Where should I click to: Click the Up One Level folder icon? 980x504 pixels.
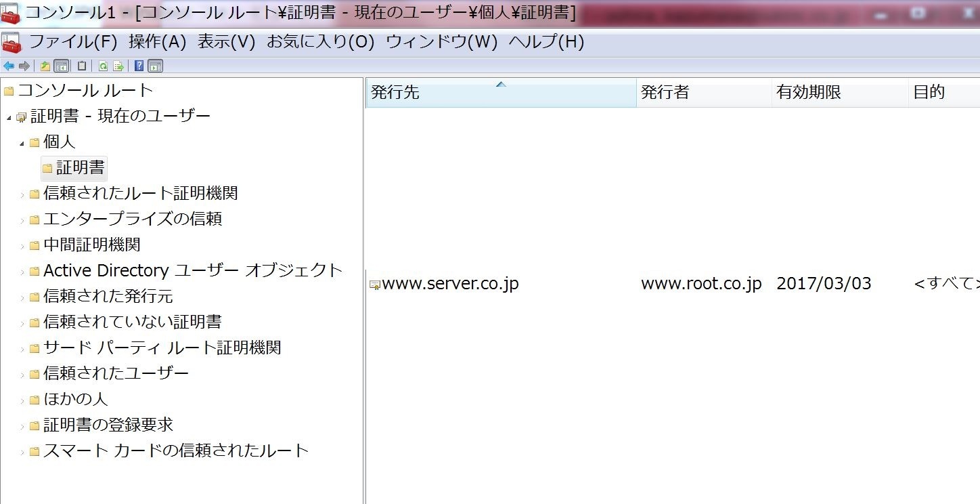tap(45, 66)
